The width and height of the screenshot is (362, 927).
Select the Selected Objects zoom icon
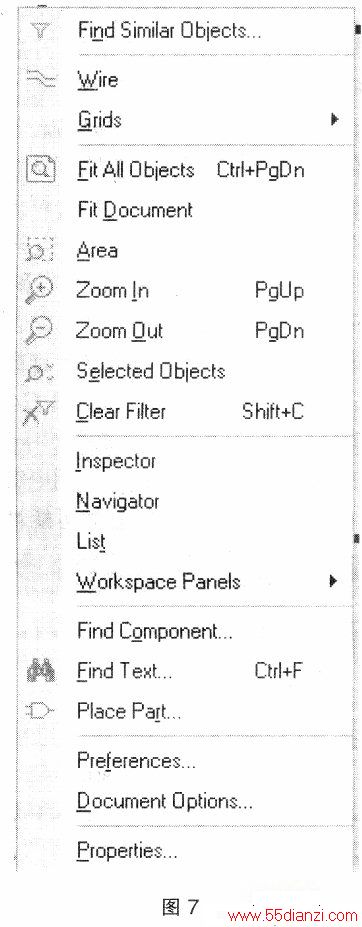click(40, 372)
